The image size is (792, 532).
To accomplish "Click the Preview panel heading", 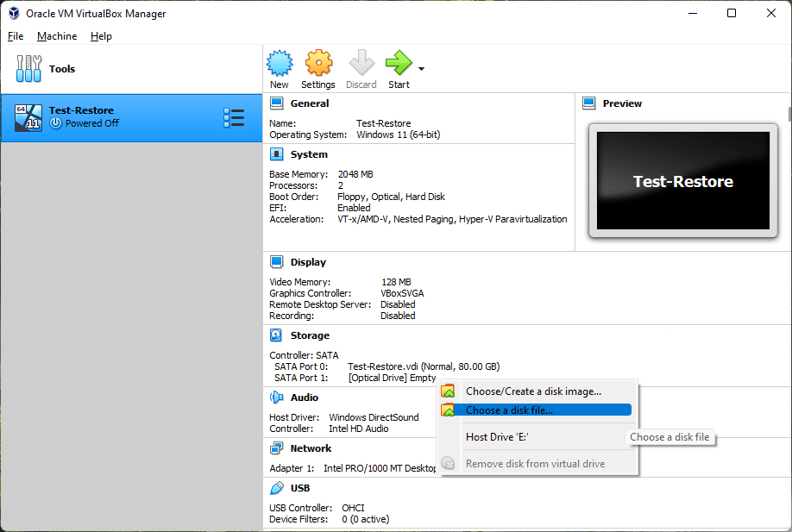I will coord(622,103).
